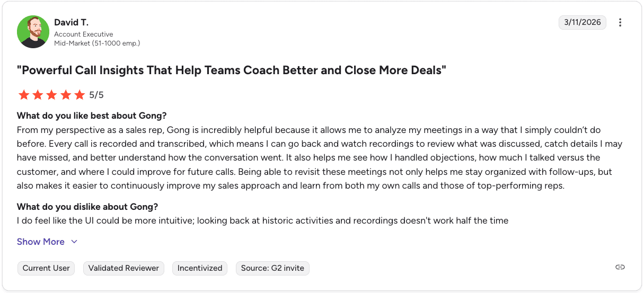
Task: Click the reviewer name David T.
Action: (x=71, y=22)
